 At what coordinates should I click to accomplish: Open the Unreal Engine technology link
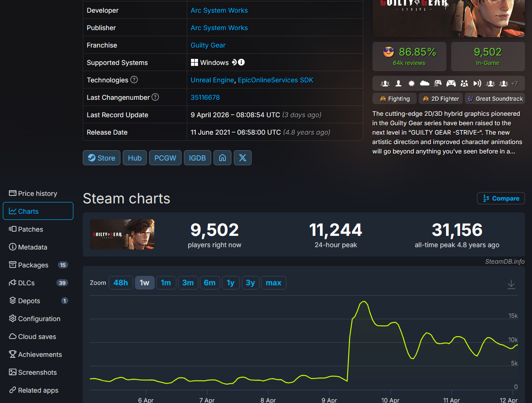213,80
